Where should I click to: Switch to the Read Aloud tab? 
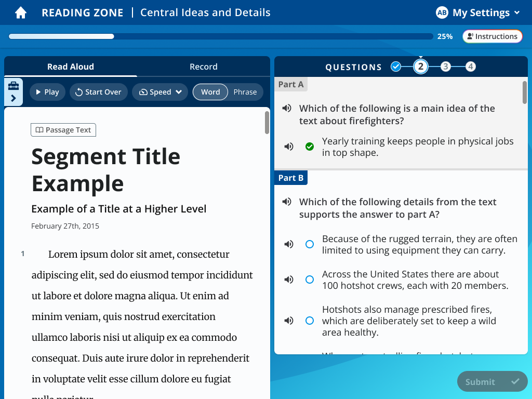point(71,66)
